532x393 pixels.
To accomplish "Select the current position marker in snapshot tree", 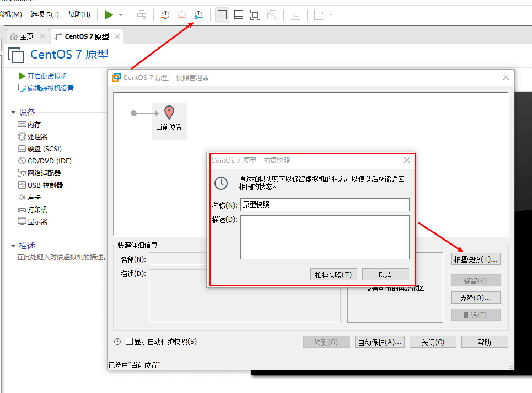I will click(x=169, y=119).
